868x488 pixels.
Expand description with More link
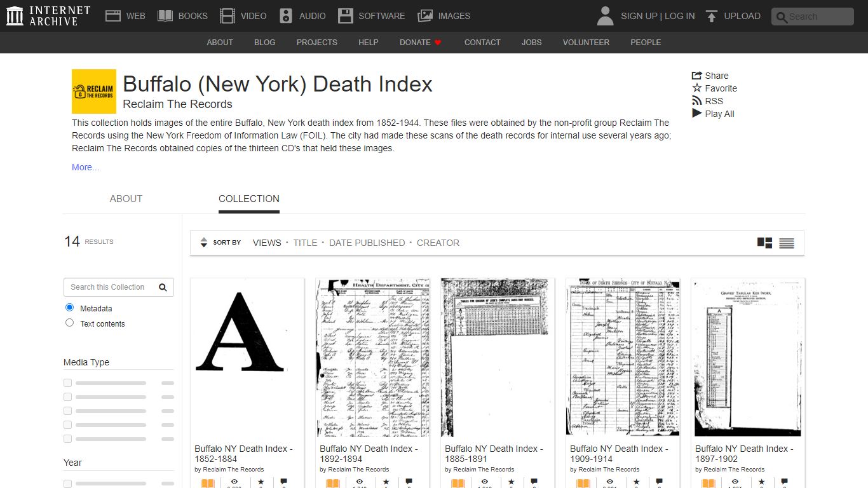click(85, 167)
